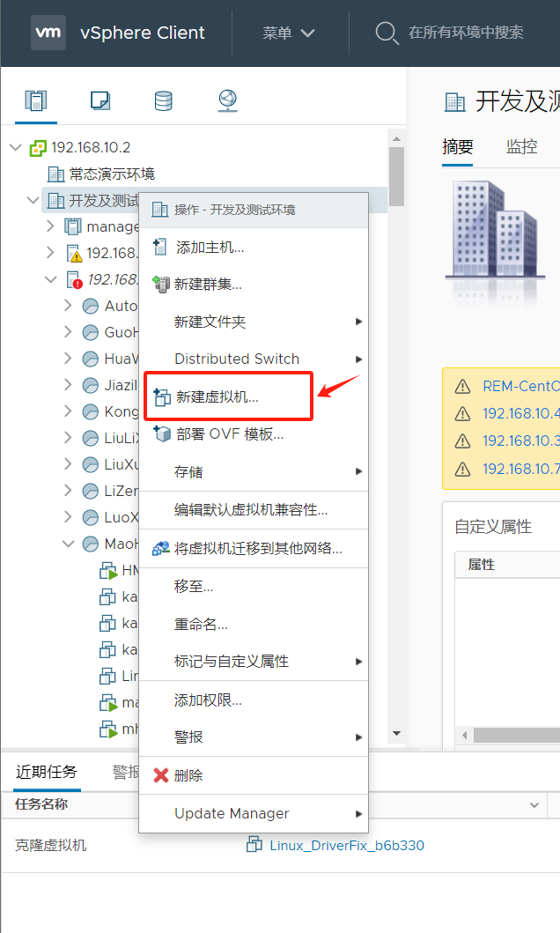Click the tree panel scroll down arrow

396,733
